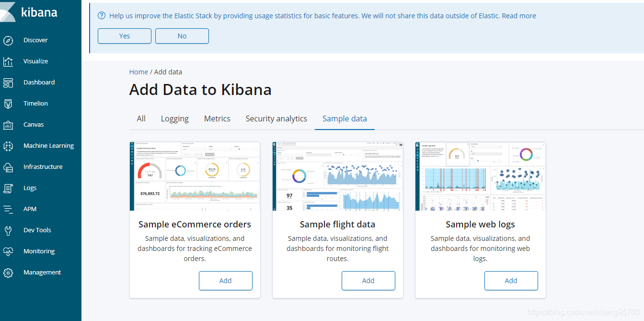
Task: Switch to the Logging tab
Action: point(174,119)
